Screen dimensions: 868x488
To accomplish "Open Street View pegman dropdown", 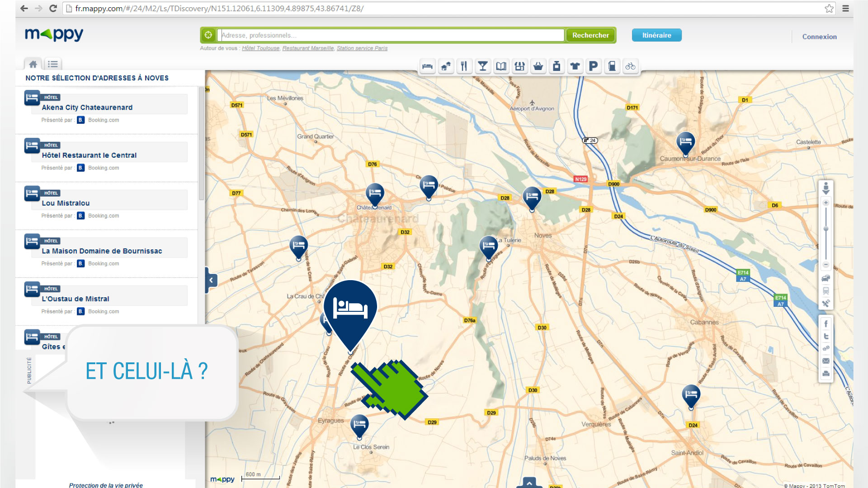I will point(826,188).
